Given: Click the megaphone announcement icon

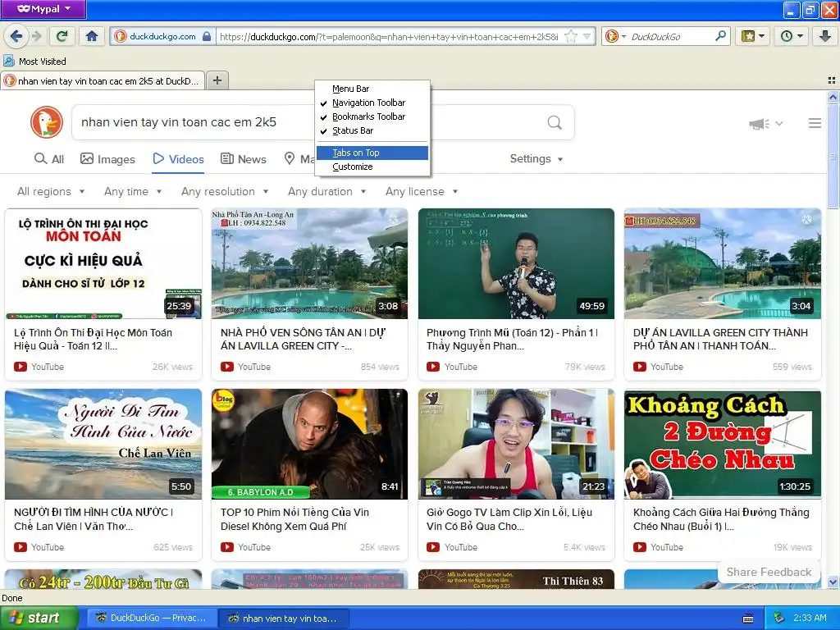Looking at the screenshot, I should (759, 124).
